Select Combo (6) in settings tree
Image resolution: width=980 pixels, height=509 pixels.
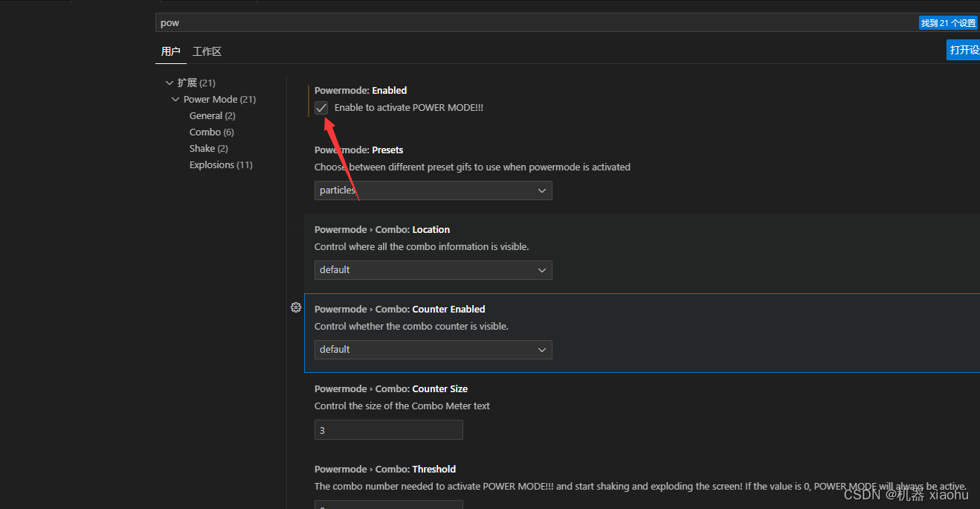[212, 132]
